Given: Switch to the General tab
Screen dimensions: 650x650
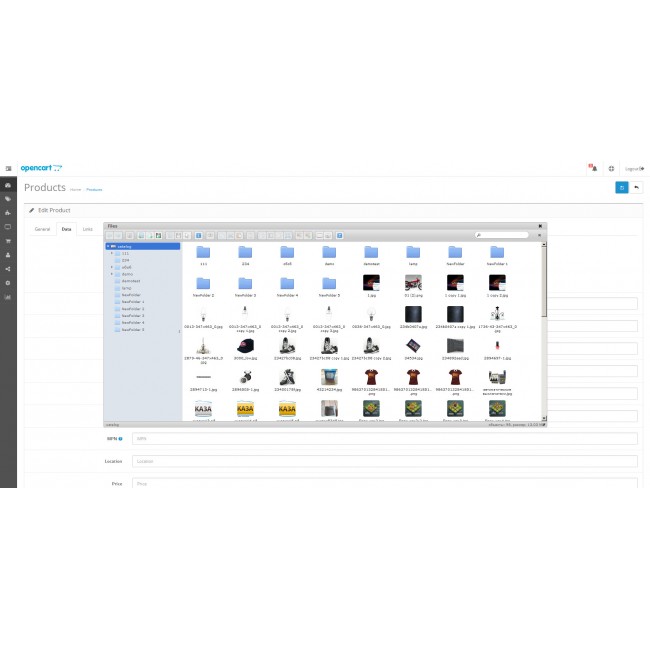Looking at the screenshot, I should point(42,229).
